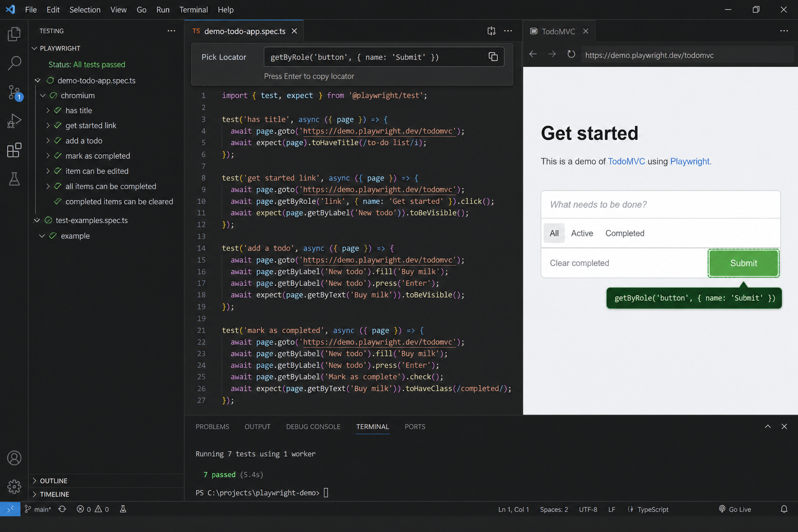Reload the TodoMVC browser preview
The width and height of the screenshot is (798, 532).
pos(571,55)
